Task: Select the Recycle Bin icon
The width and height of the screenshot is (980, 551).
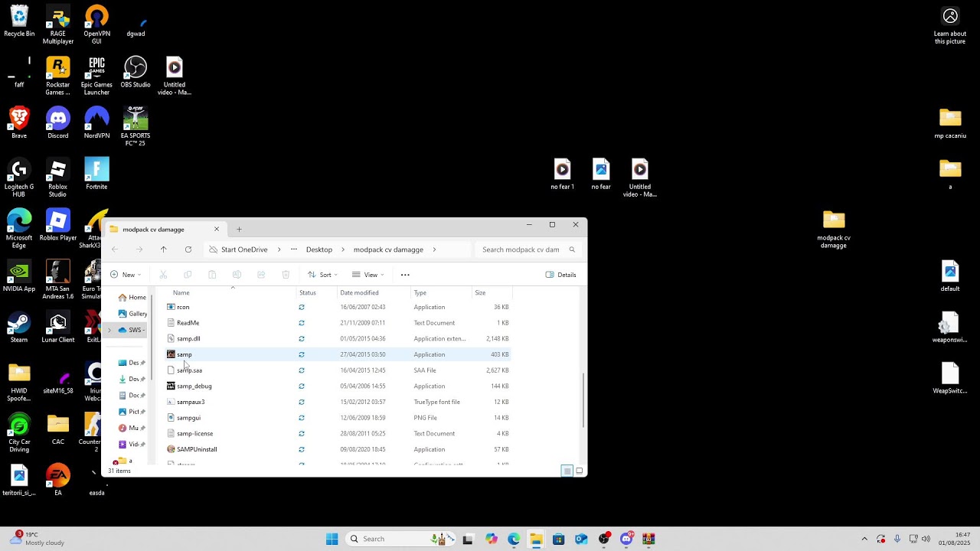Action: click(19, 21)
